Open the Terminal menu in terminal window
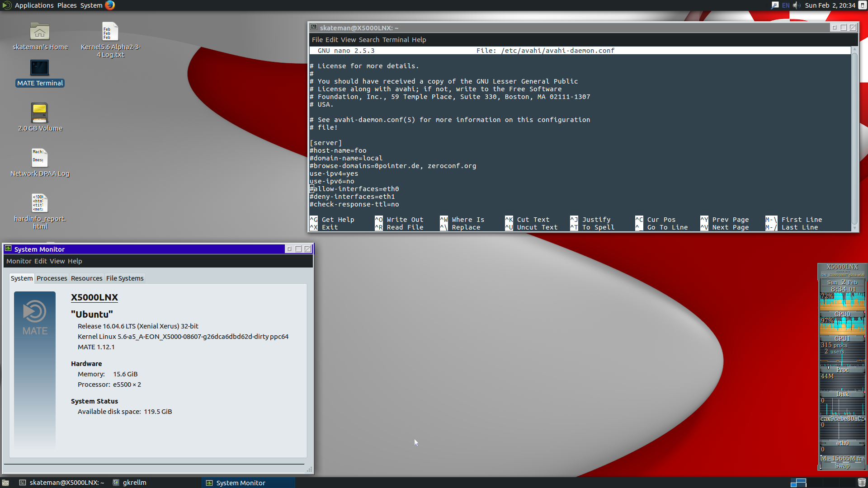 coord(396,40)
